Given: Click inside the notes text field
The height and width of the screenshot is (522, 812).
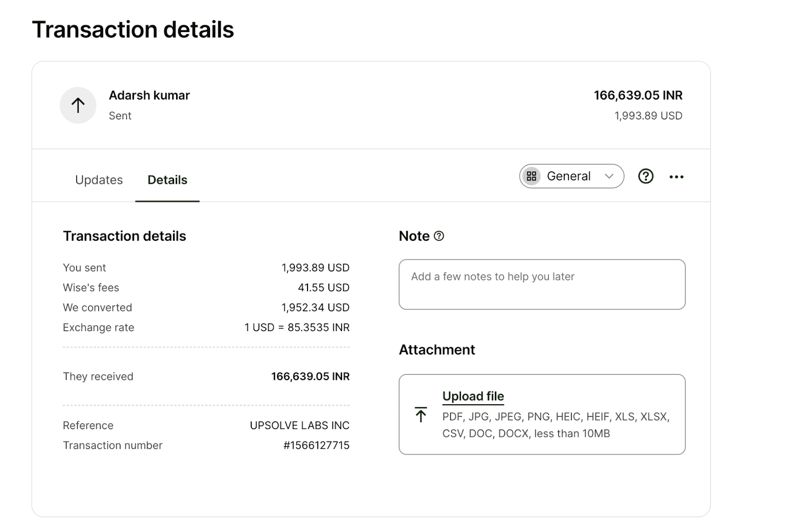Looking at the screenshot, I should tap(542, 284).
